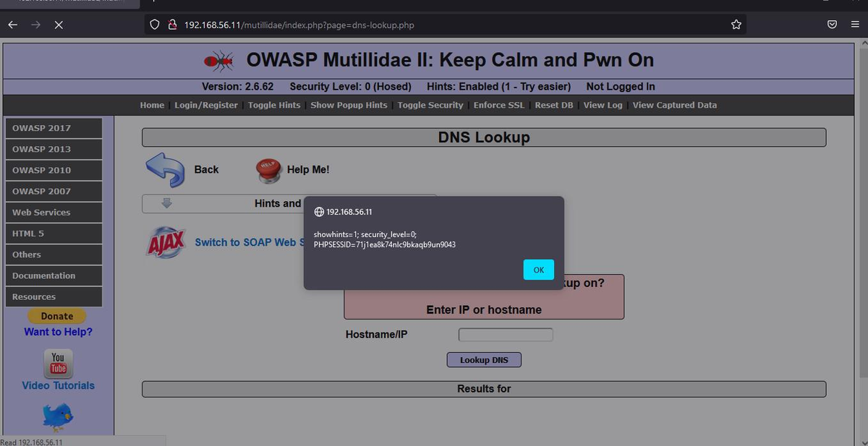The image size is (868, 446).
Task: Click the insecure connection padlock icon
Action: (x=172, y=25)
